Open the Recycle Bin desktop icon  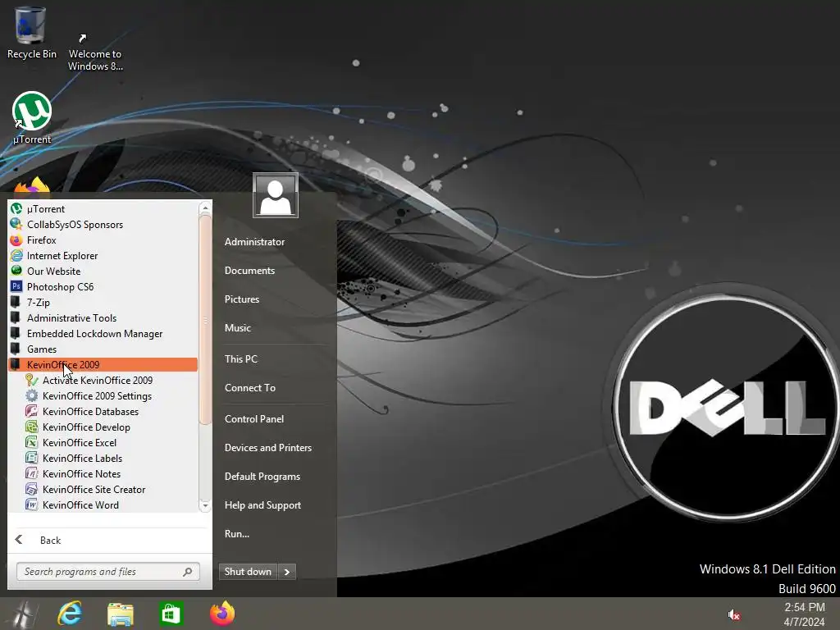(31, 33)
